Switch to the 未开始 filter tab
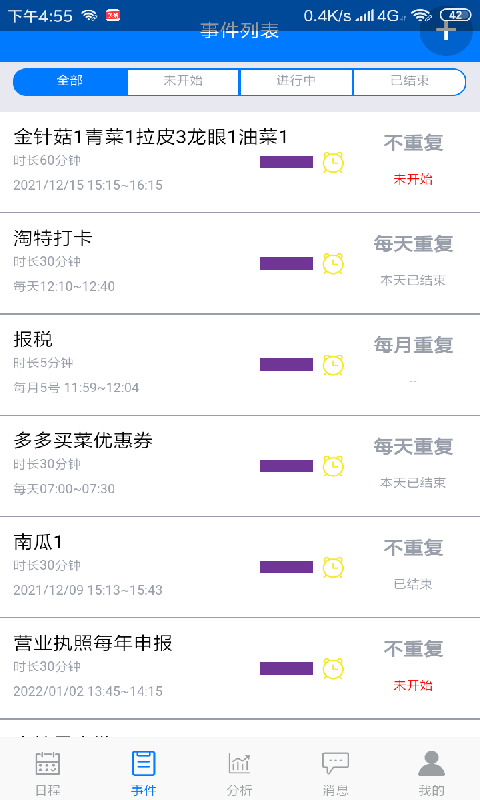The width and height of the screenshot is (480, 800). (183, 81)
